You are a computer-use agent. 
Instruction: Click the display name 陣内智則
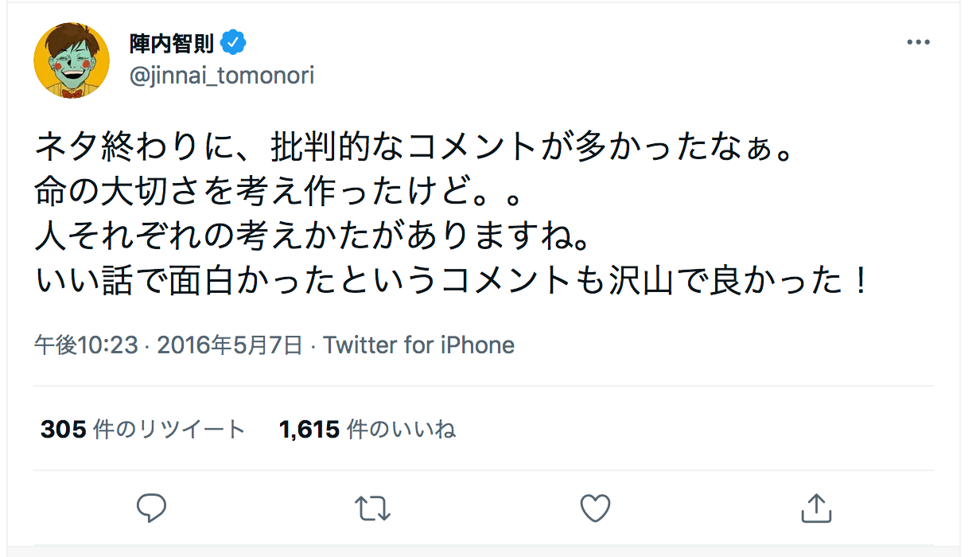coord(172,43)
